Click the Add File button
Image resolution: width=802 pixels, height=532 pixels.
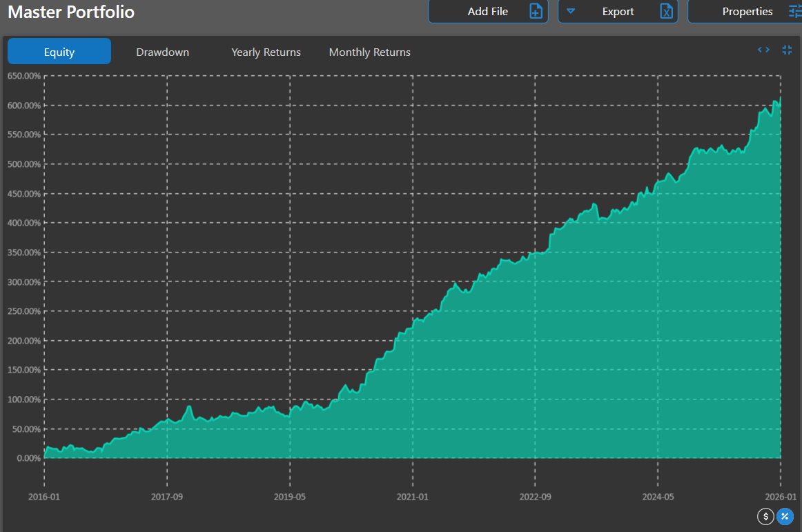click(x=488, y=11)
